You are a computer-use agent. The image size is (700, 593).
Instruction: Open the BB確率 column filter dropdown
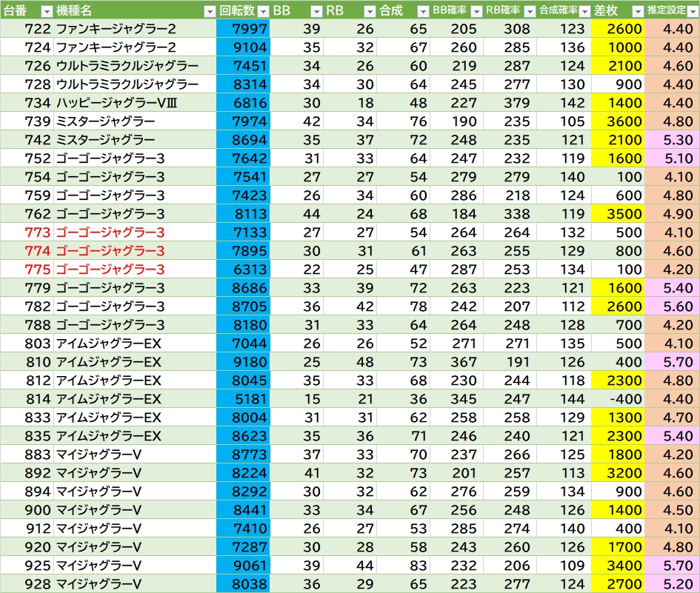click(x=476, y=11)
